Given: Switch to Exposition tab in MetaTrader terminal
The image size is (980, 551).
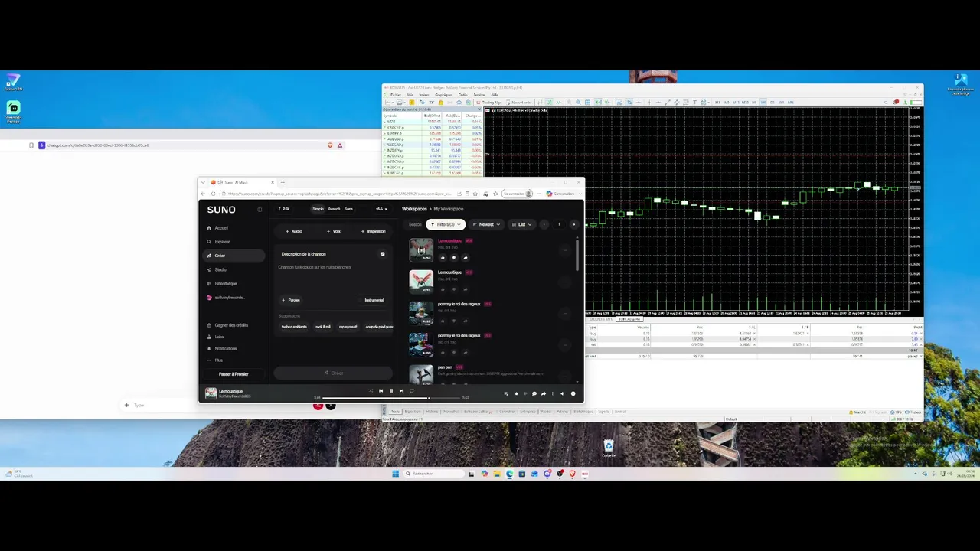Looking at the screenshot, I should click(413, 412).
